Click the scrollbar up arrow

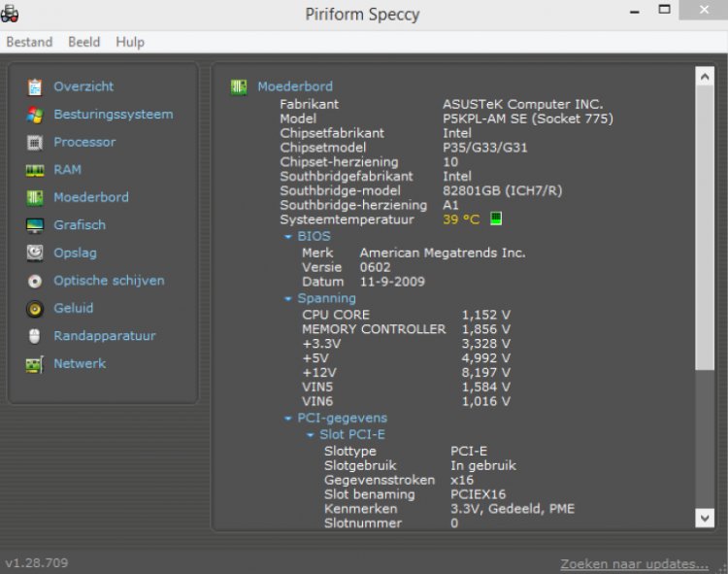click(705, 76)
